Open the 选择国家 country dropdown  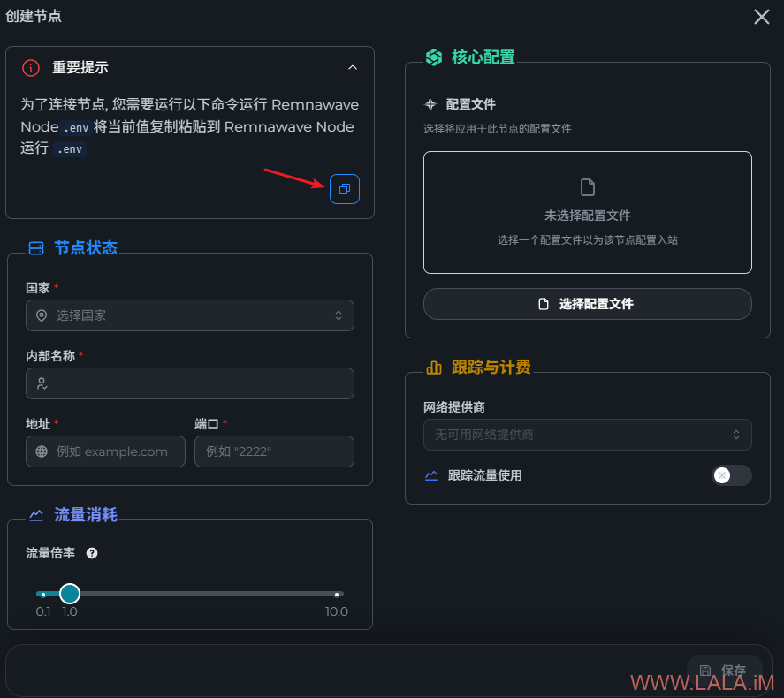click(190, 315)
